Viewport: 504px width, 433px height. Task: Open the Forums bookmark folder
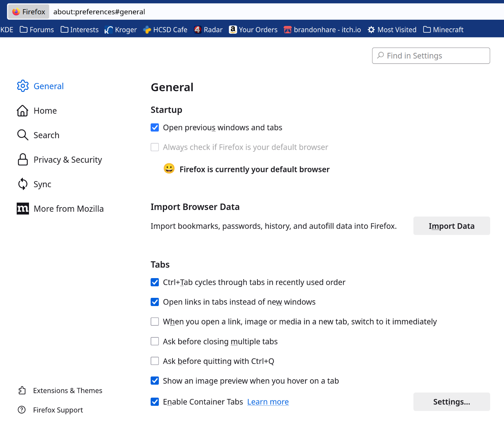[37, 30]
